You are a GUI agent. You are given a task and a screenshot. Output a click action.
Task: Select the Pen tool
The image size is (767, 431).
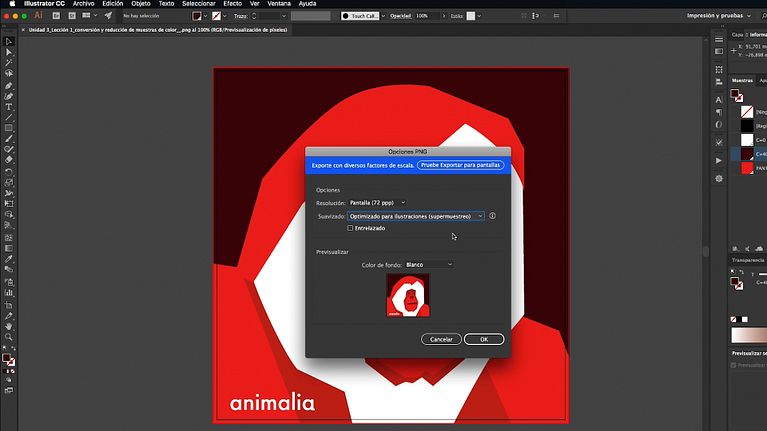click(8, 86)
